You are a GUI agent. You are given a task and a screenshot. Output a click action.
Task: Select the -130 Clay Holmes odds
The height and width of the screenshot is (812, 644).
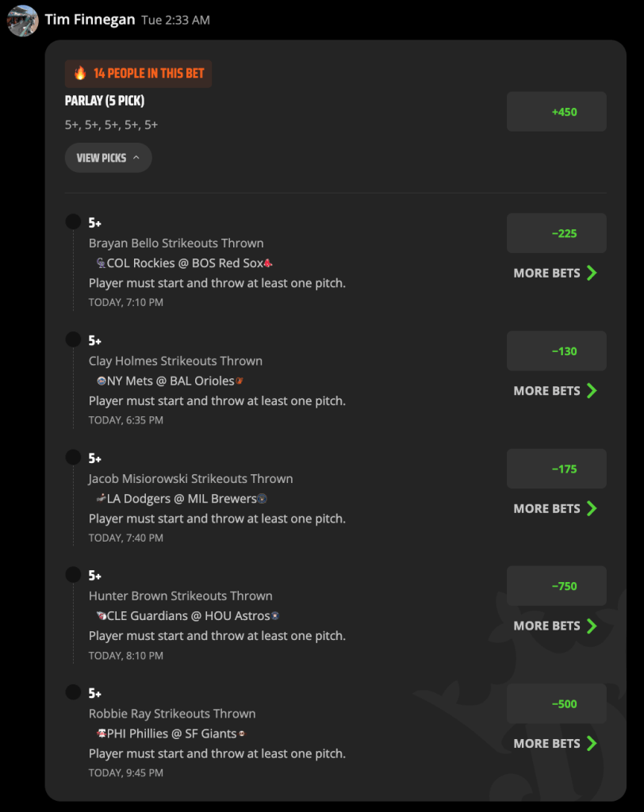click(x=557, y=351)
